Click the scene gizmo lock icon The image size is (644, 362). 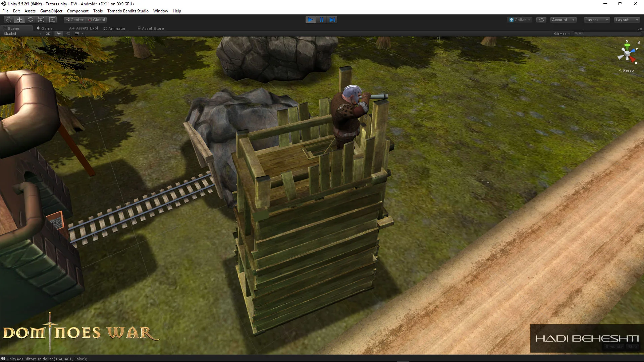[639, 42]
